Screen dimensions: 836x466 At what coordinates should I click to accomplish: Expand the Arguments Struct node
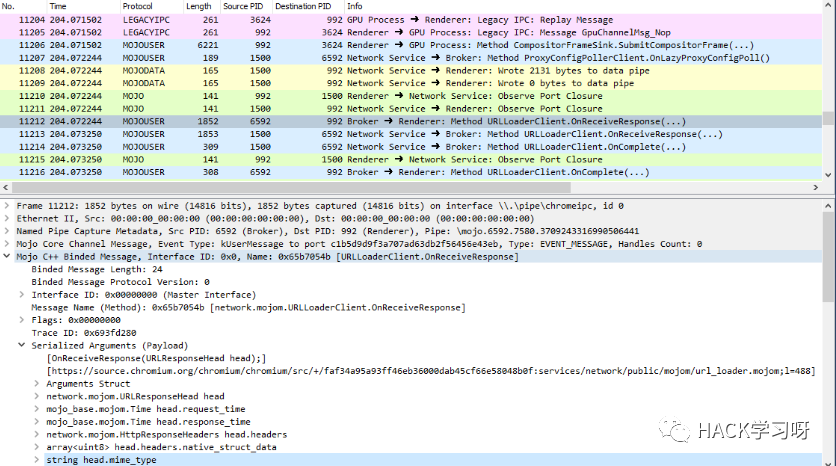(36, 383)
